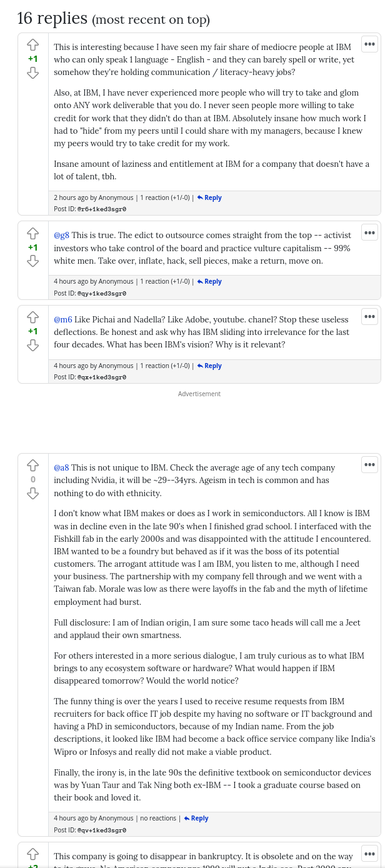Image resolution: width=385 pixels, height=868 pixels.
Task: Click the 16 replies heading
Action: (x=52, y=17)
